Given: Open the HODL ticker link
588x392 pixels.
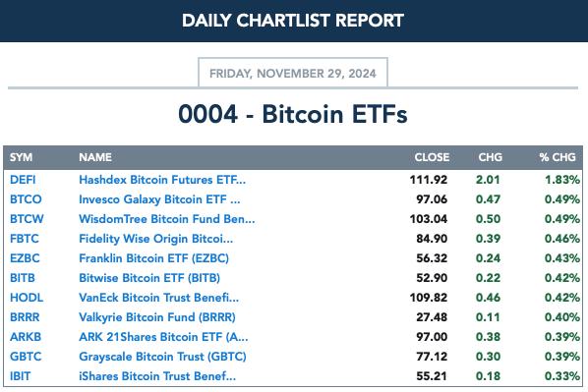Looking at the screenshot, I should click(27, 298).
